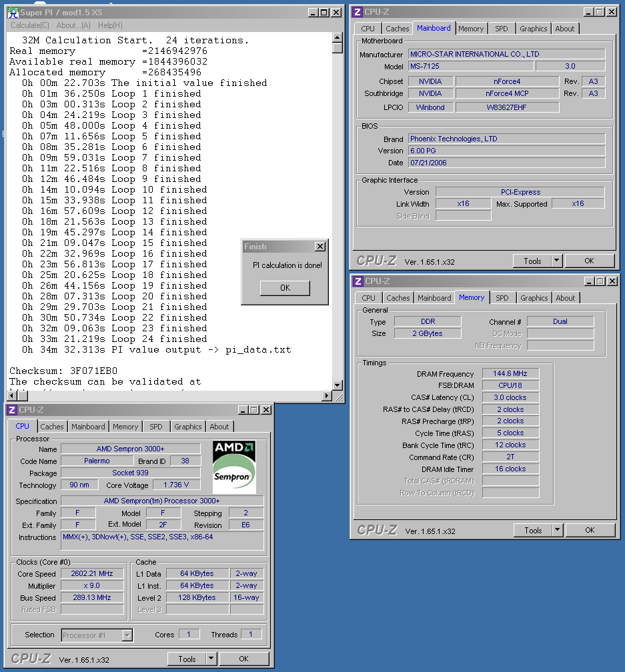Click the AMD Sempron processor logo
Screen dimensions: 625x672
[234, 467]
